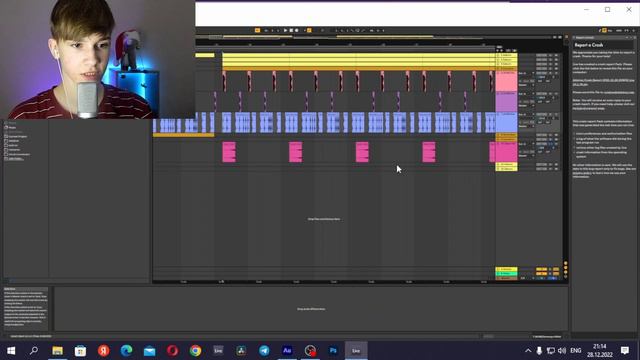Launch Yandex browser from taskbar

(104, 351)
